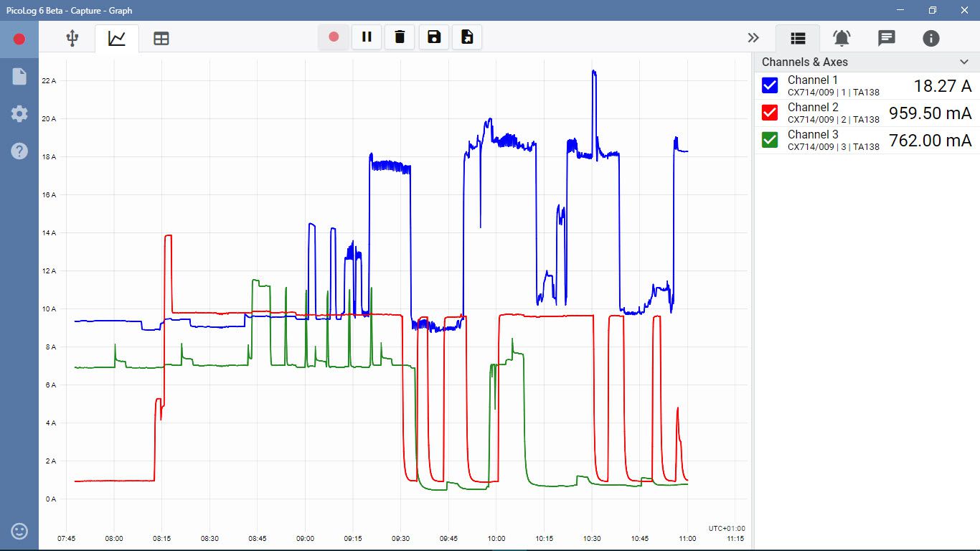Uncheck the blue Channel 1 checkbox

pos(770,86)
